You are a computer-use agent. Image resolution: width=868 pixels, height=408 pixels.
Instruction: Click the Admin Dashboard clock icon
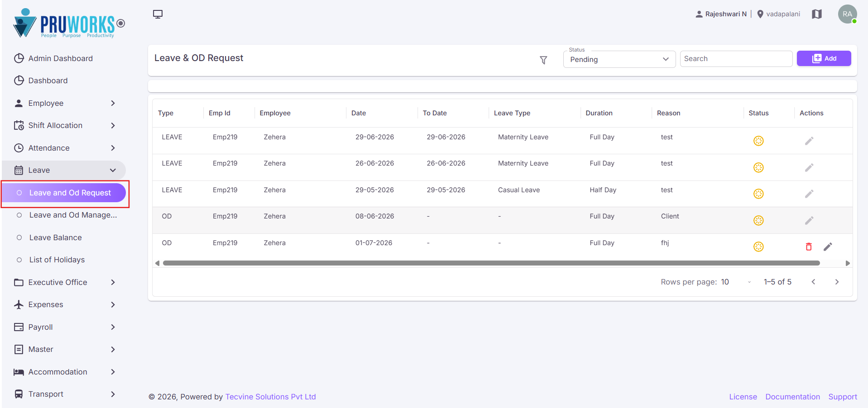tap(19, 58)
